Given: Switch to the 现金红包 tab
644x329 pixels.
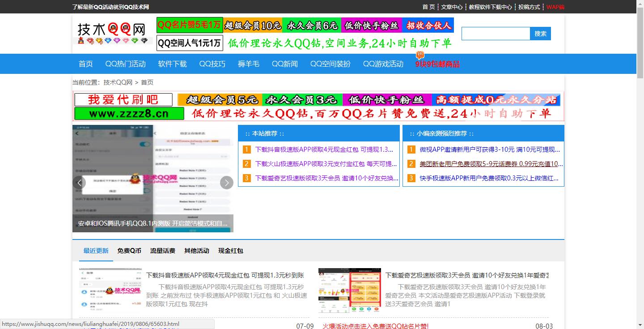Looking at the screenshot, I should (230, 251).
